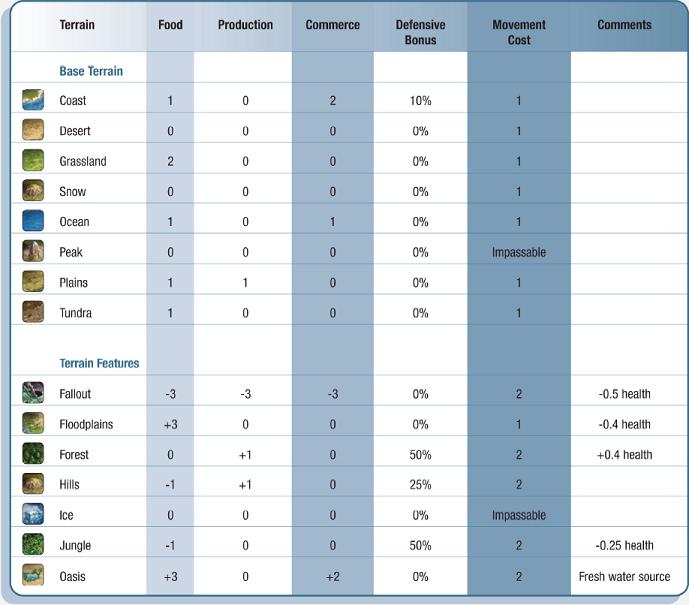689x605 pixels.
Task: Click the Desert terrain icon
Action: point(33,130)
